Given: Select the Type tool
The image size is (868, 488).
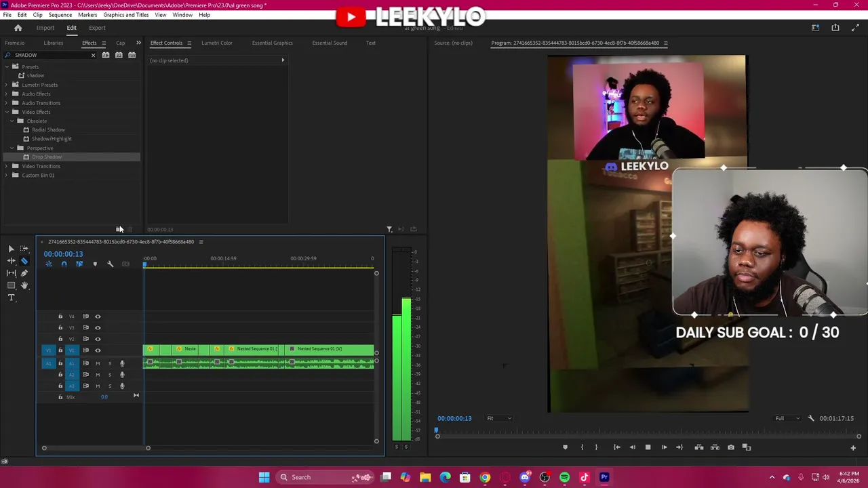Looking at the screenshot, I should tap(11, 298).
